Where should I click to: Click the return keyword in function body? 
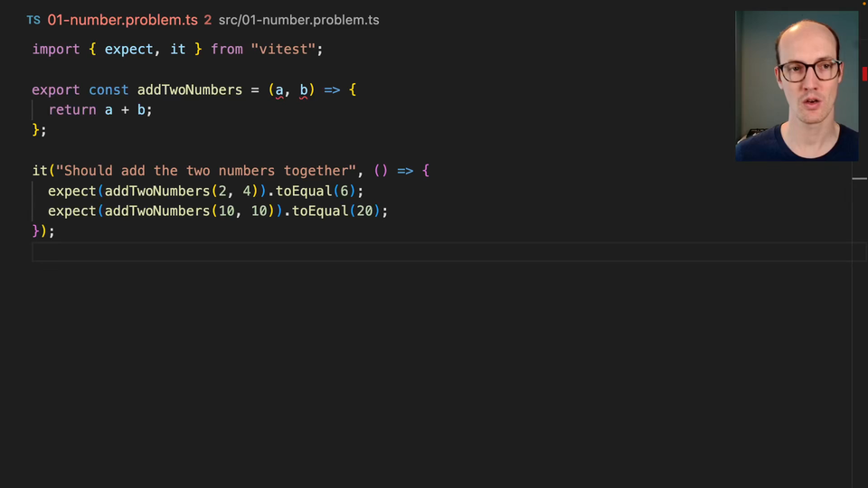pyautogui.click(x=72, y=109)
